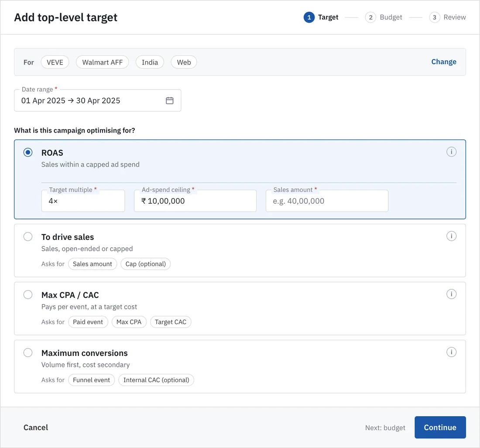Click the Max CPA tag
This screenshot has height=448, width=480.
coord(129,322)
